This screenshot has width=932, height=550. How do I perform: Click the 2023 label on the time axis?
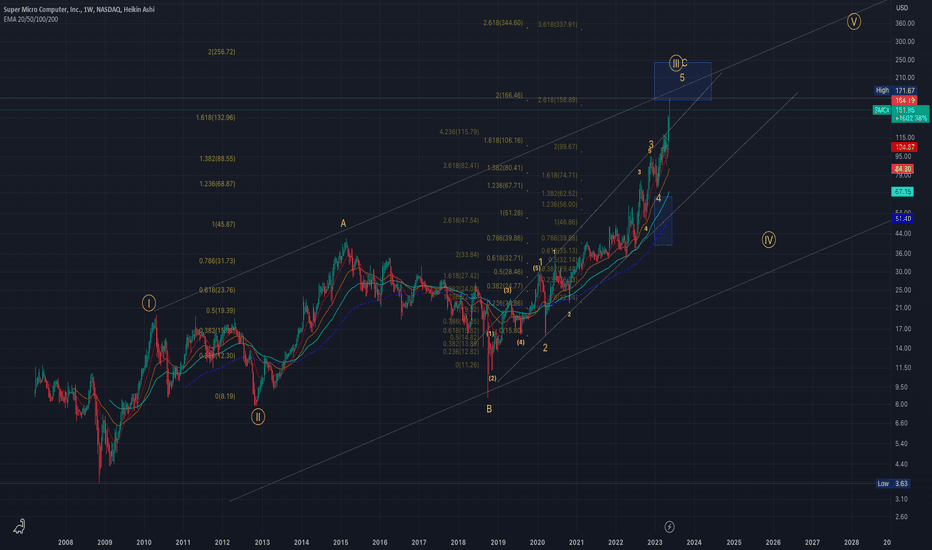(x=655, y=542)
